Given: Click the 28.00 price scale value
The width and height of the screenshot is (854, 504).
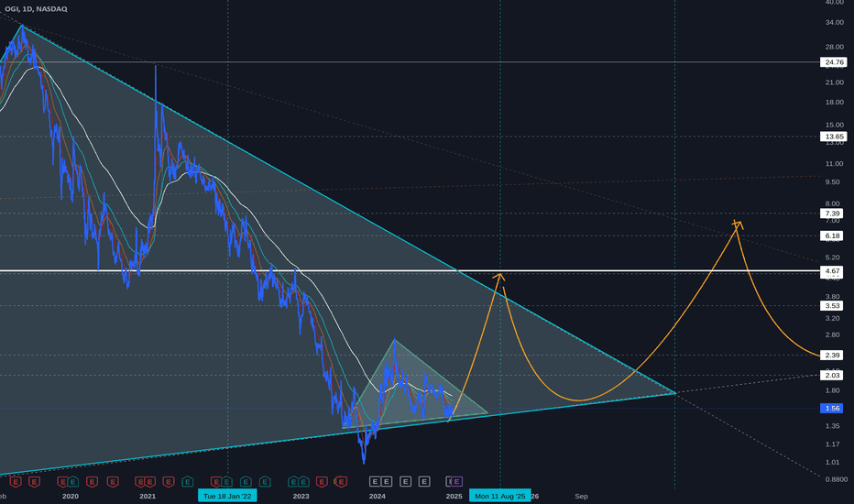Looking at the screenshot, I should click(834, 47).
